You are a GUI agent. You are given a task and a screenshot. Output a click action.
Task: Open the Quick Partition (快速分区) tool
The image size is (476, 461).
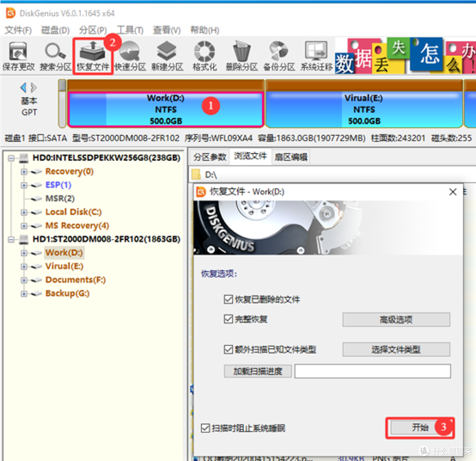click(x=130, y=56)
